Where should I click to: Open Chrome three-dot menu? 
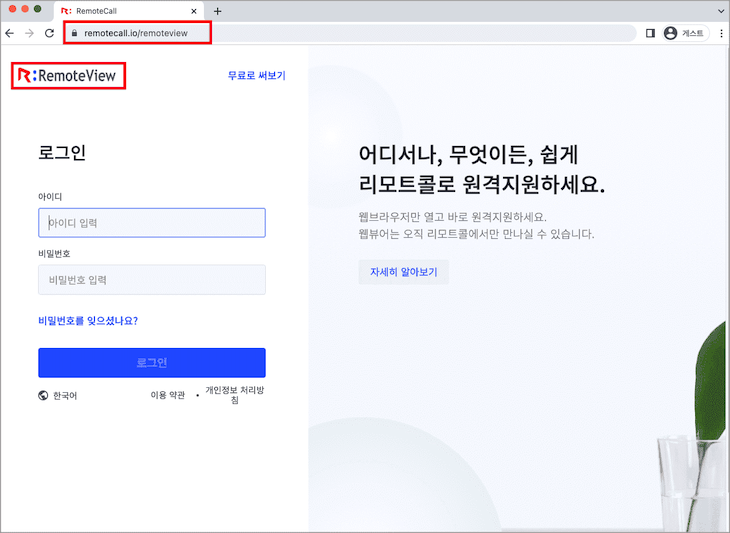pos(721,33)
